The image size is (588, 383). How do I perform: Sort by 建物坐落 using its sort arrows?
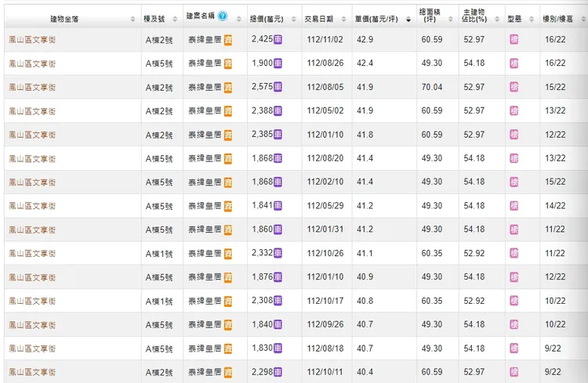coord(132,19)
